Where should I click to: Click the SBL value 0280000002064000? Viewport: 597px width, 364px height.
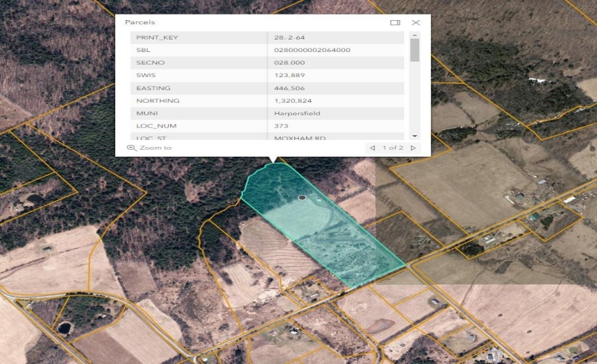pyautogui.click(x=312, y=50)
